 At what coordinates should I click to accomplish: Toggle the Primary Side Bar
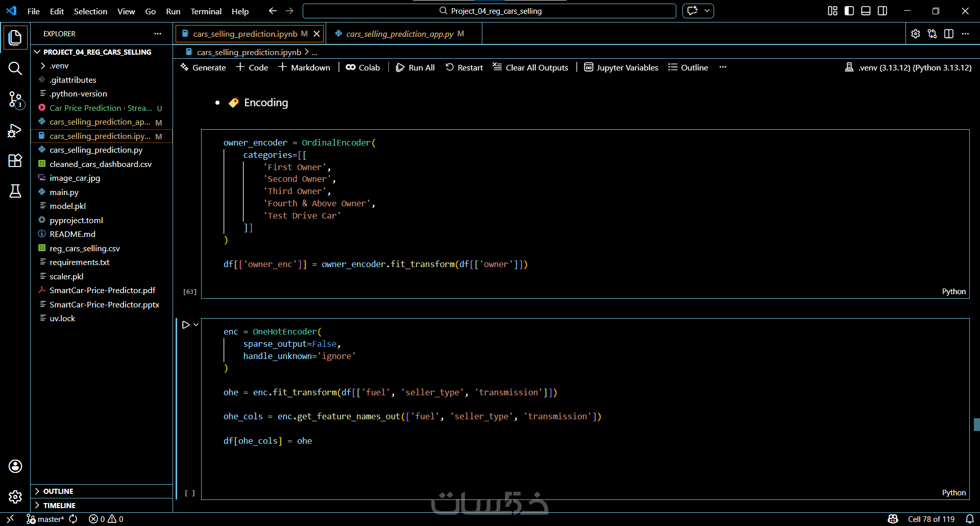[x=849, y=11]
